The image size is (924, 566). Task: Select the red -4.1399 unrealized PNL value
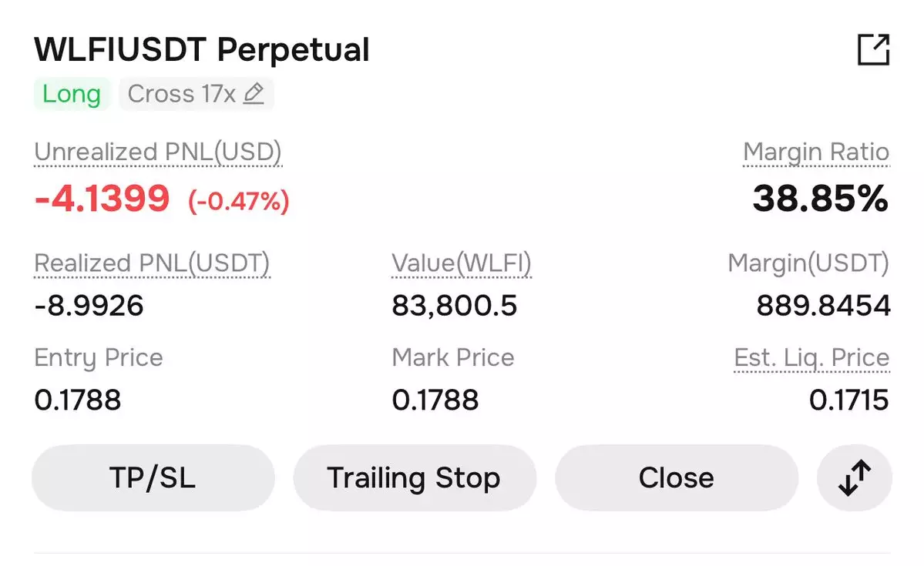pyautogui.click(x=102, y=199)
